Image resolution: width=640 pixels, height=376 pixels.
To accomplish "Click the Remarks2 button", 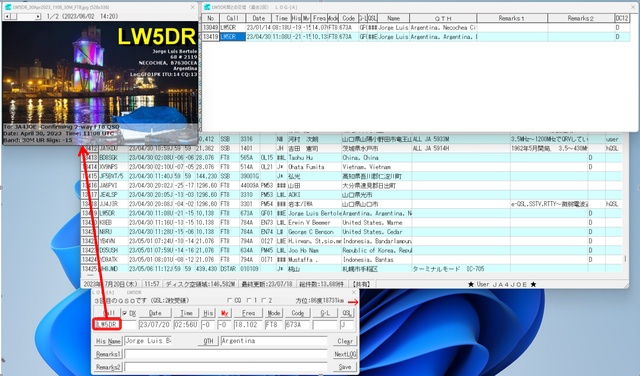I will 108,367.
